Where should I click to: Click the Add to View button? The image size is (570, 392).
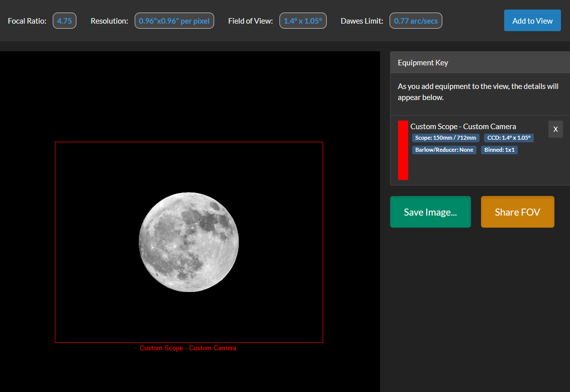(x=532, y=20)
